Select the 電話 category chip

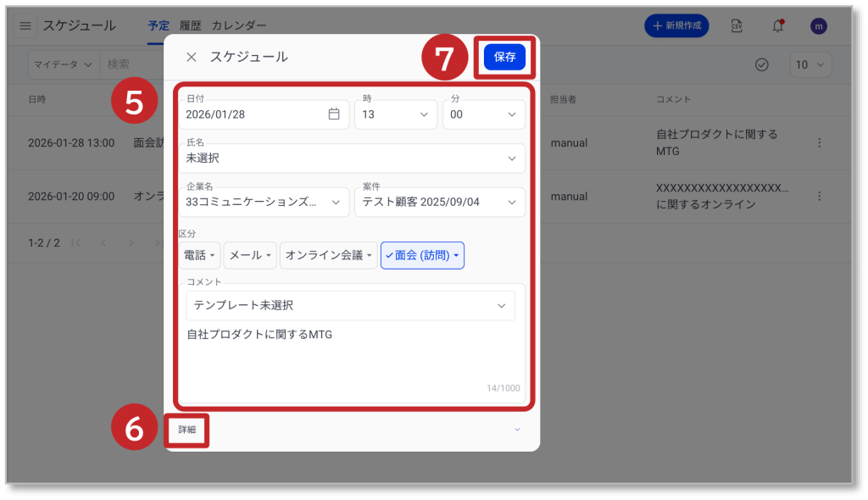coord(200,255)
